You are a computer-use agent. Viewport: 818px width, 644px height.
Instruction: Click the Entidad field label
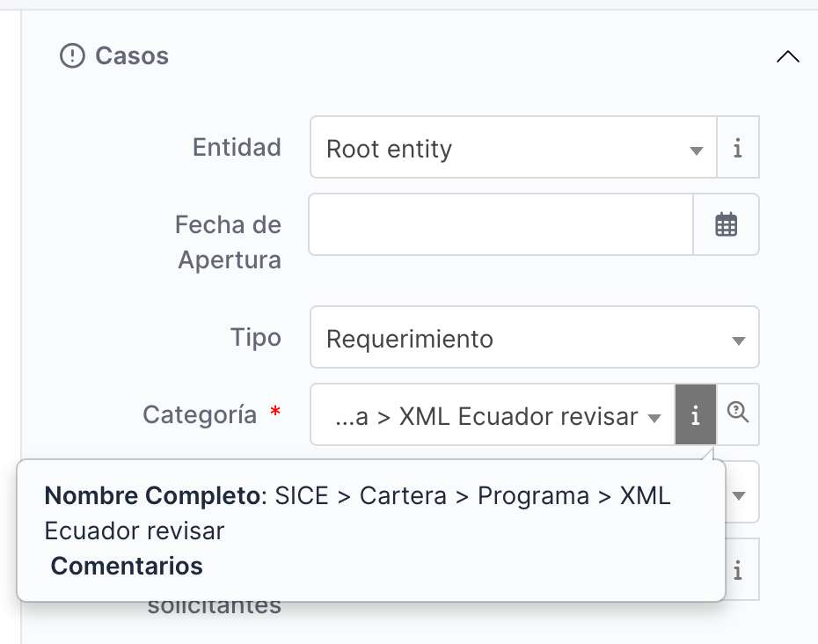tap(237, 147)
